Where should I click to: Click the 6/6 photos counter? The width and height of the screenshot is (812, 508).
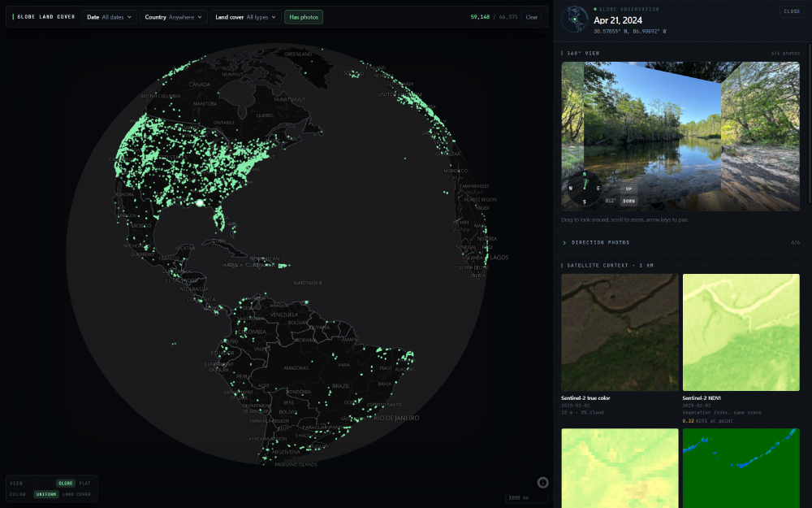[785, 54]
